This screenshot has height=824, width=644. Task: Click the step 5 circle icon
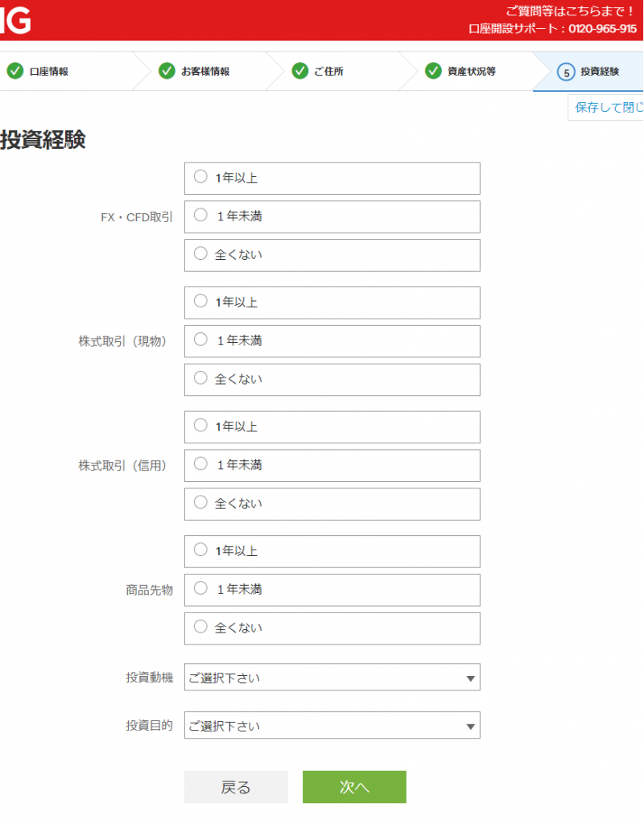pyautogui.click(x=566, y=72)
